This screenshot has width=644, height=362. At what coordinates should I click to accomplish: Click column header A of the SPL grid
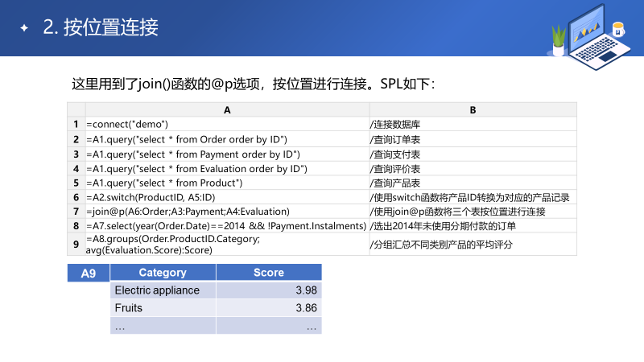tap(227, 110)
